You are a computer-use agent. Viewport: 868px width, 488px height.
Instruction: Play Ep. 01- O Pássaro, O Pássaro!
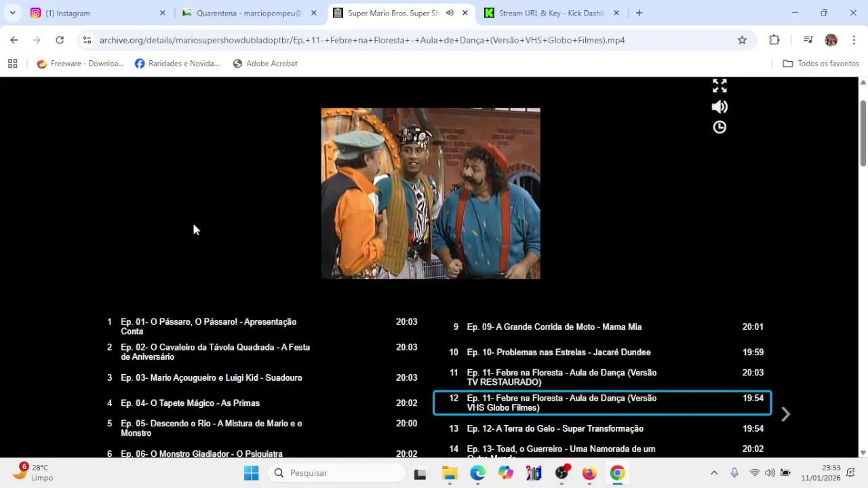tap(262, 327)
